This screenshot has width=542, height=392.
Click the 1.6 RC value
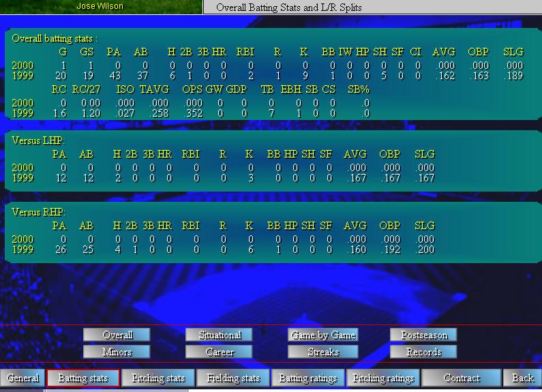[60, 113]
